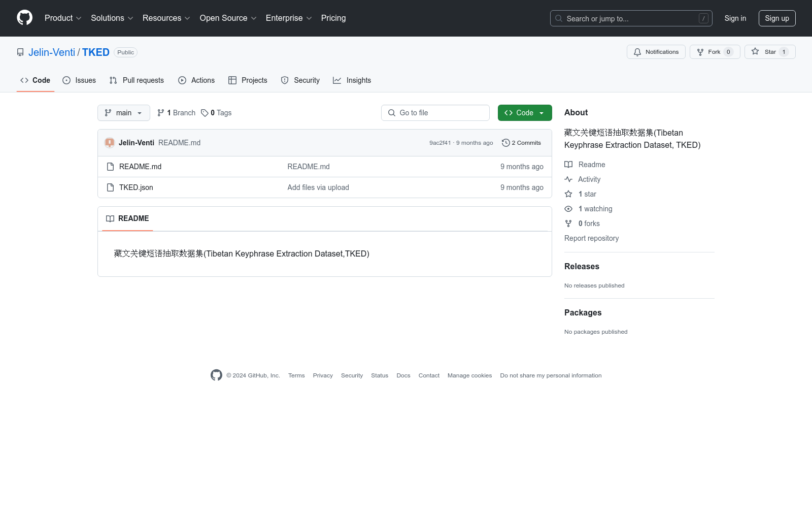The image size is (812, 508).
Task: Open commit hash 9ac2f41
Action: tap(440, 143)
